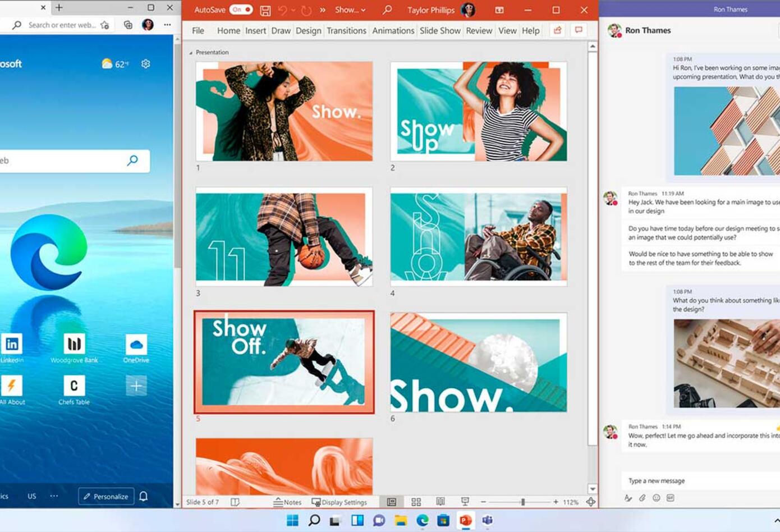The height and width of the screenshot is (532, 780).
Task: Open the OneDrive quick link in Edge
Action: [136, 348]
